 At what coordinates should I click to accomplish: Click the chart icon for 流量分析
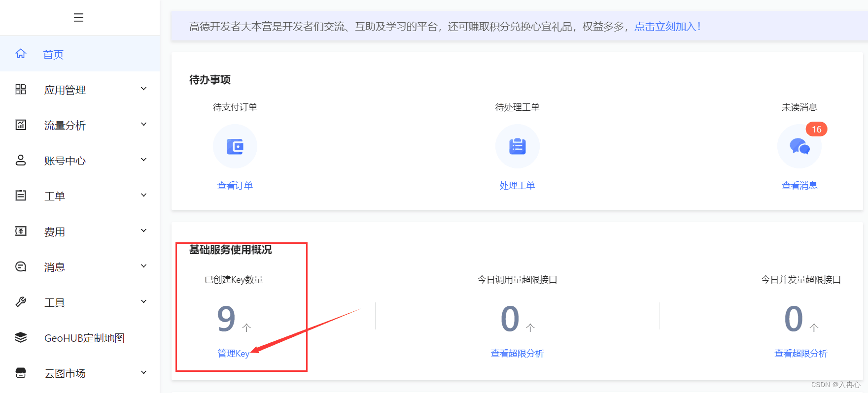[x=21, y=125]
